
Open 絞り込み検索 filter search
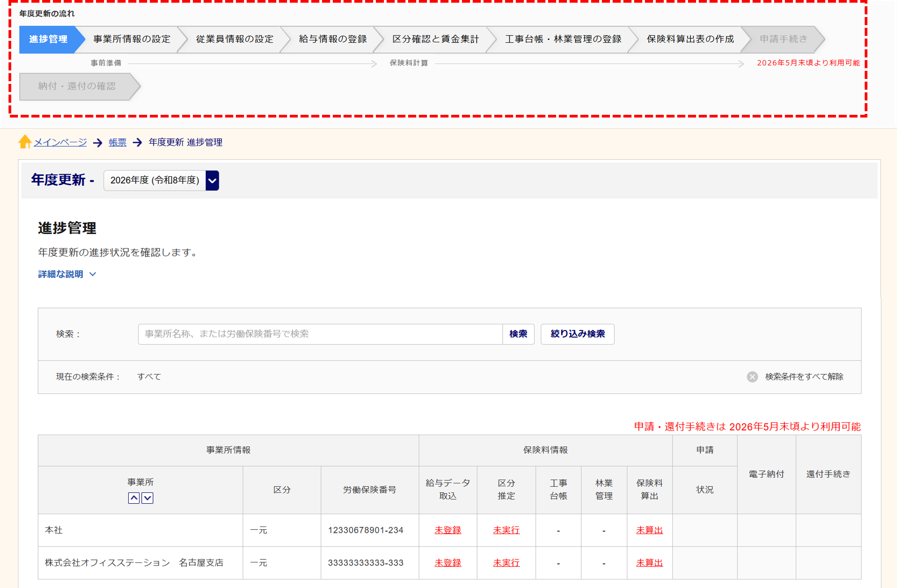pyautogui.click(x=577, y=334)
